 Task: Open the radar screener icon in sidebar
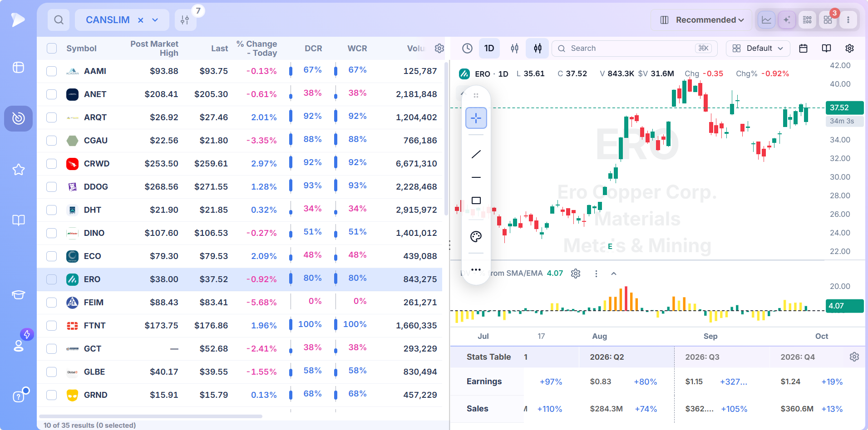coord(18,118)
